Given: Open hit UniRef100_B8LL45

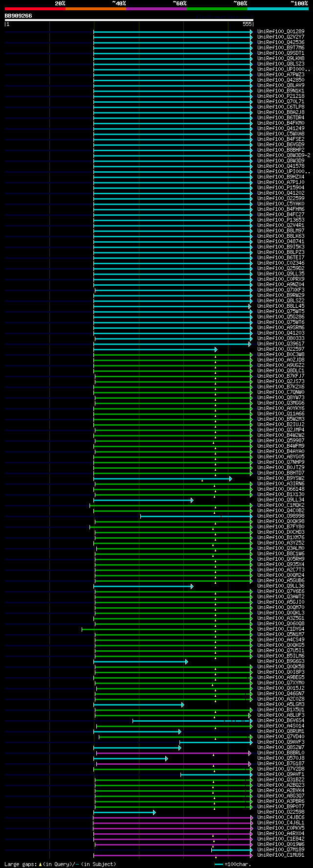Looking at the screenshot, I should (281, 306).
